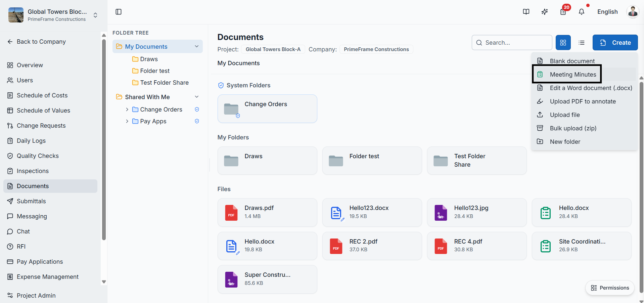The height and width of the screenshot is (303, 644).
Task: Open Chat in sidebar
Action: pos(50,231)
